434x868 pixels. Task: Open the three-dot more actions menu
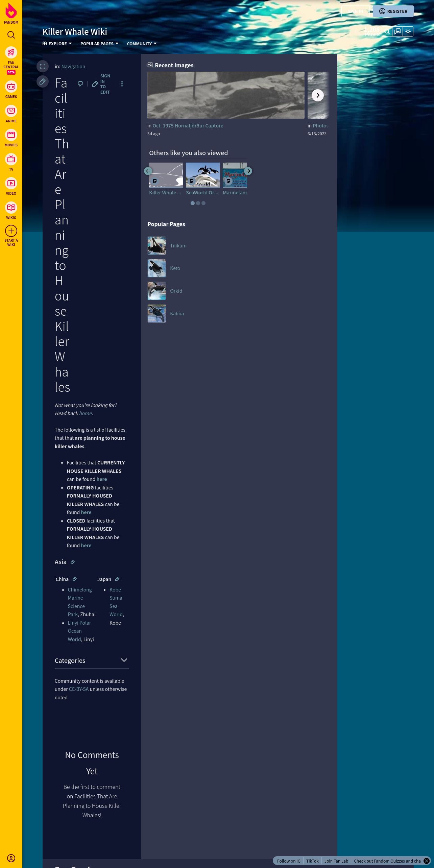pyautogui.click(x=122, y=84)
